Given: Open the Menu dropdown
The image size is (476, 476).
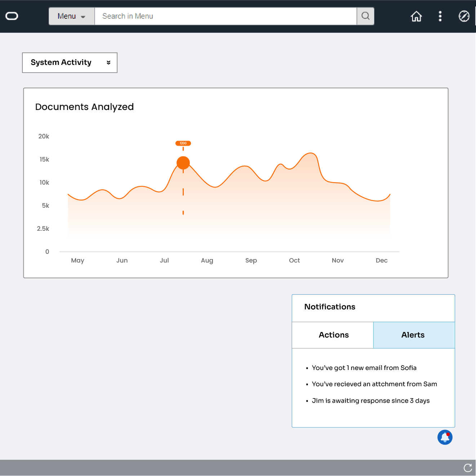Looking at the screenshot, I should 72,16.
